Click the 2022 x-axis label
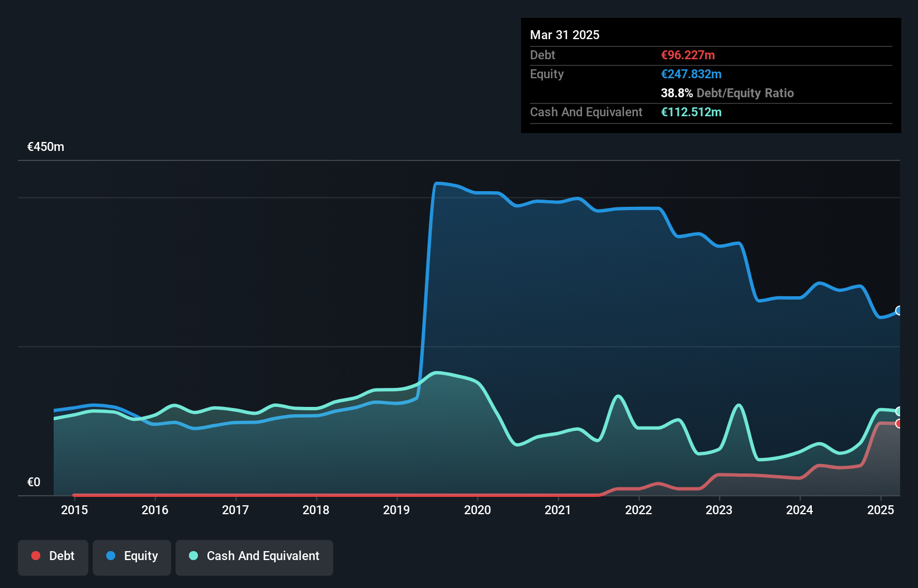Screen dimensions: 918x588 (x=638, y=510)
